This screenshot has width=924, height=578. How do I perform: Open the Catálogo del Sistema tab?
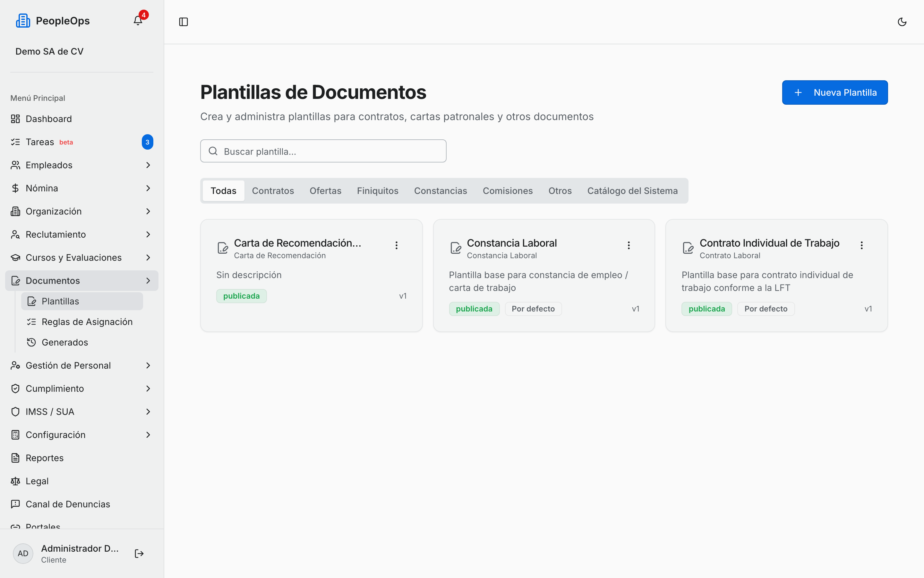[x=632, y=191]
